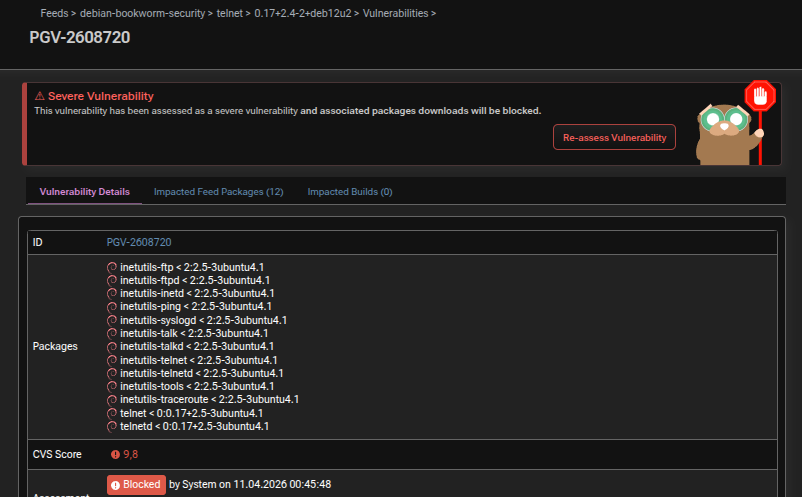Open the Impacted Builds tab

point(349,191)
